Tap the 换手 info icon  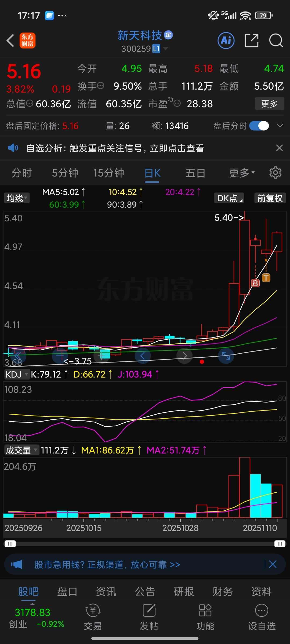[101, 86]
